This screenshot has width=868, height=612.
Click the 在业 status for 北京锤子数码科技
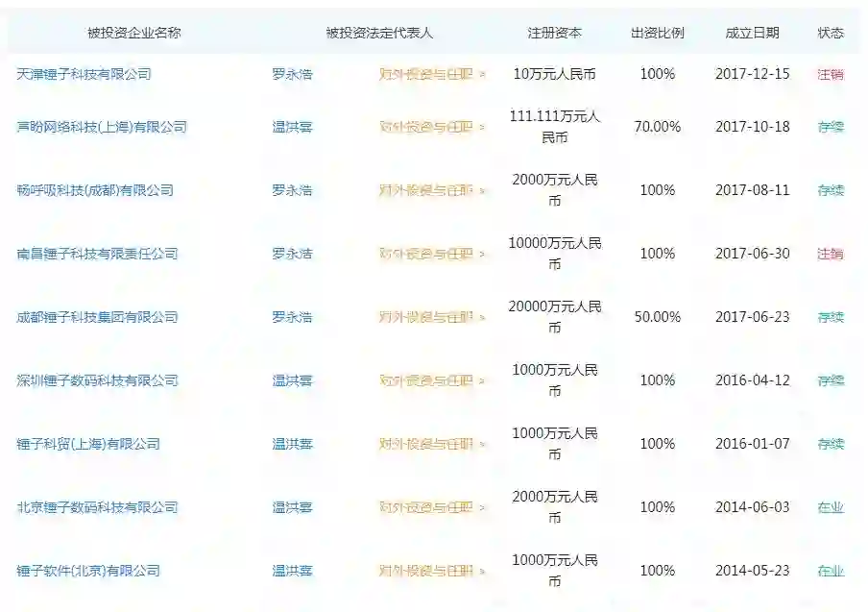[831, 507]
